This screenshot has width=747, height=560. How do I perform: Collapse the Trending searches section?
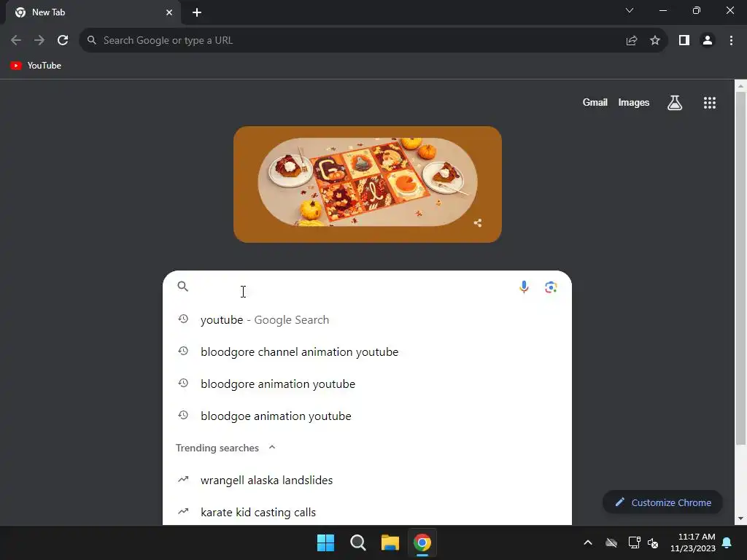[272, 447]
